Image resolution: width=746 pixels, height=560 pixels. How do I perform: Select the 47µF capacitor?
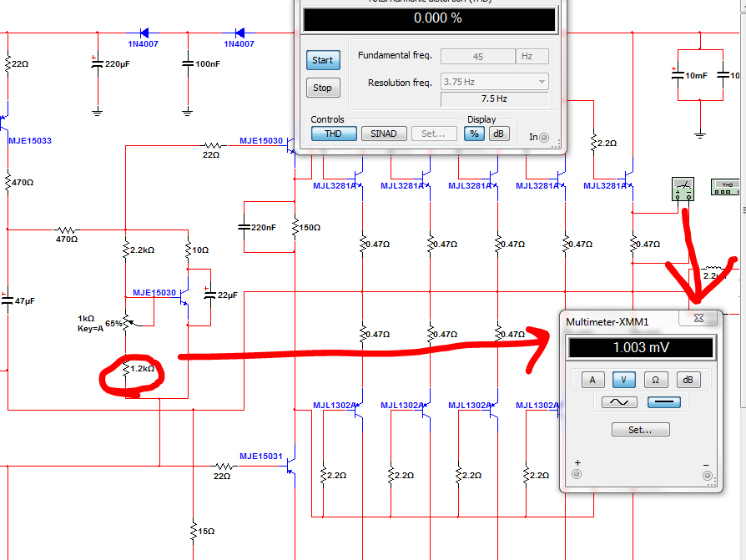(x=8, y=300)
